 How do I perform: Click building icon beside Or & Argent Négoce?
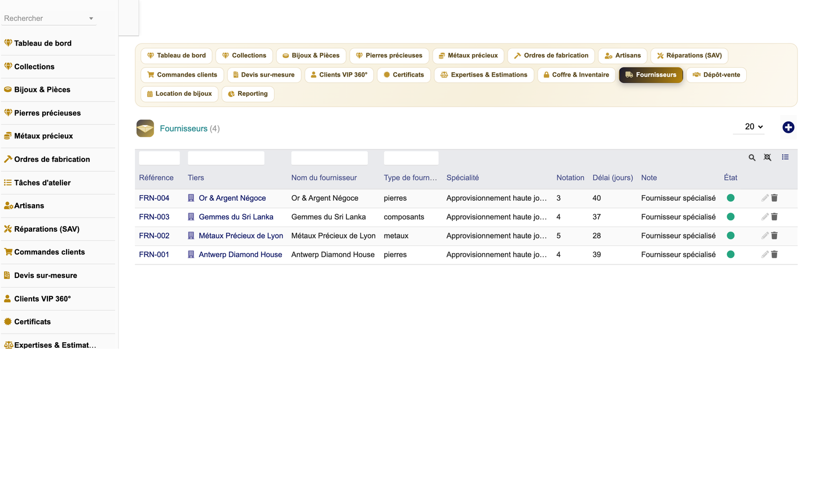point(191,198)
